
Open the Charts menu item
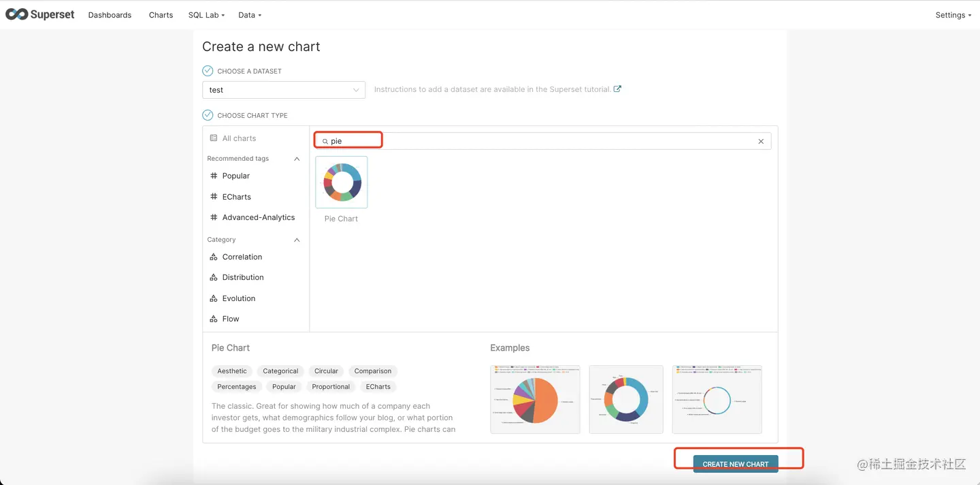click(161, 15)
